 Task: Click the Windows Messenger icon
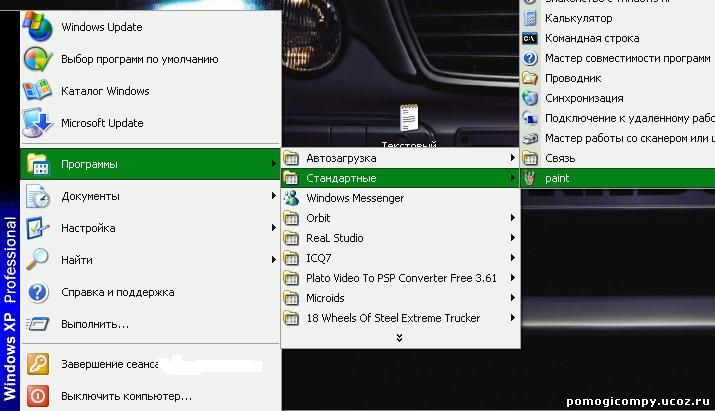pyautogui.click(x=291, y=198)
